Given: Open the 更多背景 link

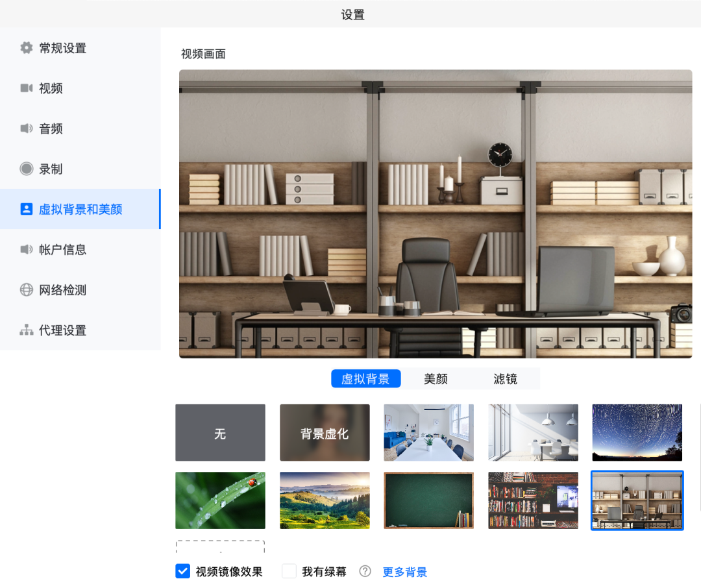Looking at the screenshot, I should (x=405, y=572).
